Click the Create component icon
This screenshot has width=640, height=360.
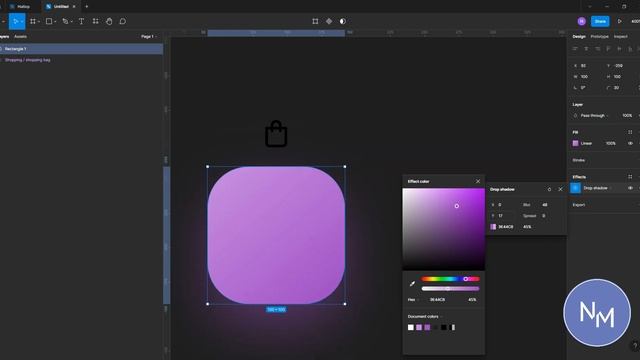click(329, 21)
